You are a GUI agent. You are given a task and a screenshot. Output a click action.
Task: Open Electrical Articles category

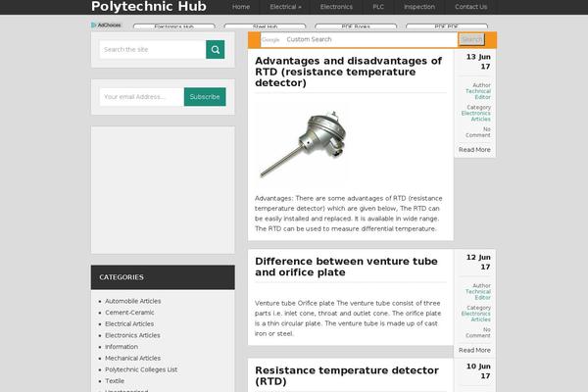(129, 323)
